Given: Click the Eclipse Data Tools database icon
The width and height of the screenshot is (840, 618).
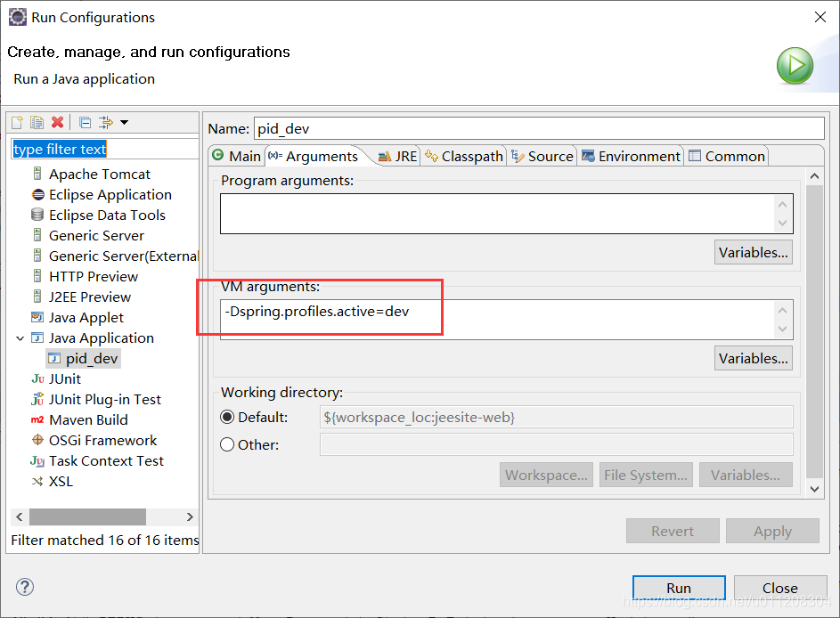Looking at the screenshot, I should click(37, 215).
